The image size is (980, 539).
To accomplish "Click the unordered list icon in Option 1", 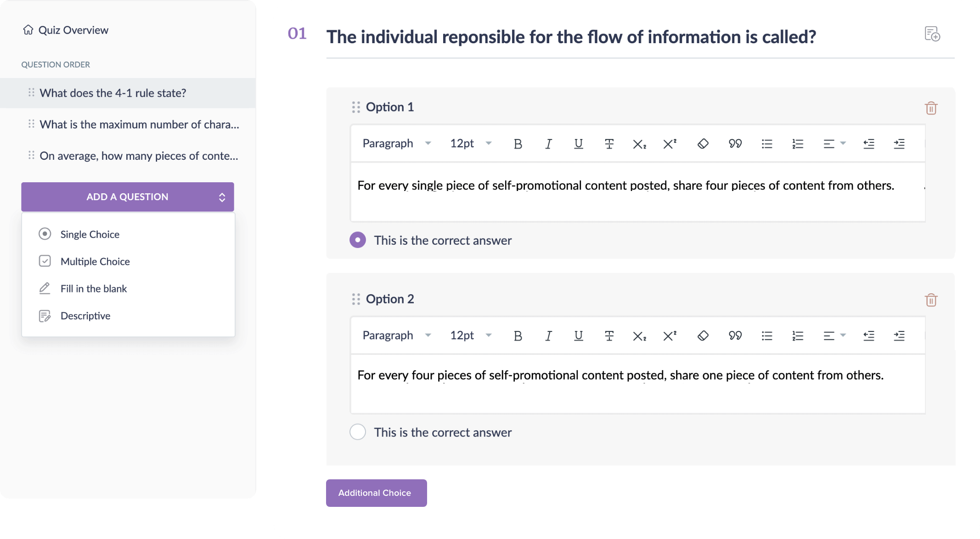I will pos(766,144).
